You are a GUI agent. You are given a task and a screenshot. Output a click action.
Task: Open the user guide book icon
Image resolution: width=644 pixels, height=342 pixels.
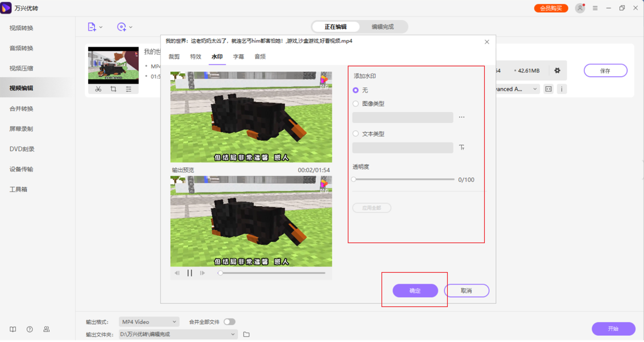pos(13,330)
